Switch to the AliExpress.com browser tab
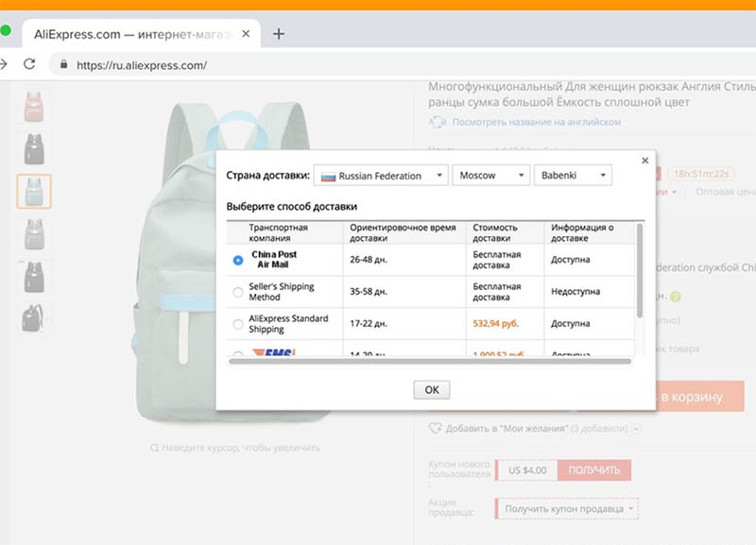Image resolution: width=756 pixels, height=545 pixels. (130, 34)
